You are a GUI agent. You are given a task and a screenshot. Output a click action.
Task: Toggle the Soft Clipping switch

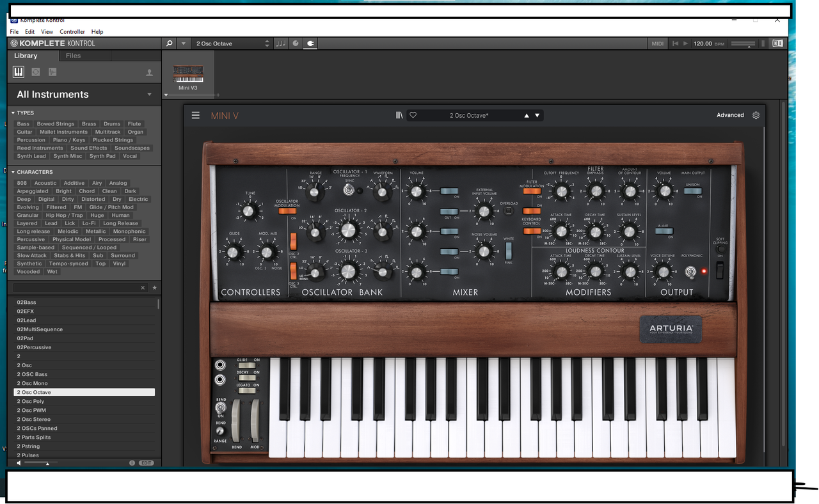(720, 271)
